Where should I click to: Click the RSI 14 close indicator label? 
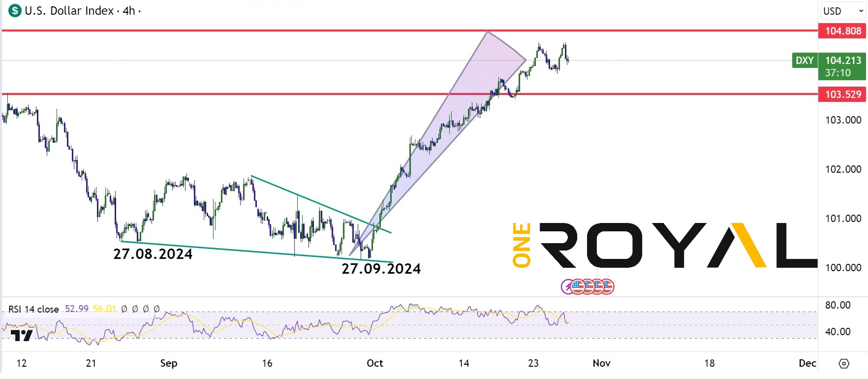[33, 309]
